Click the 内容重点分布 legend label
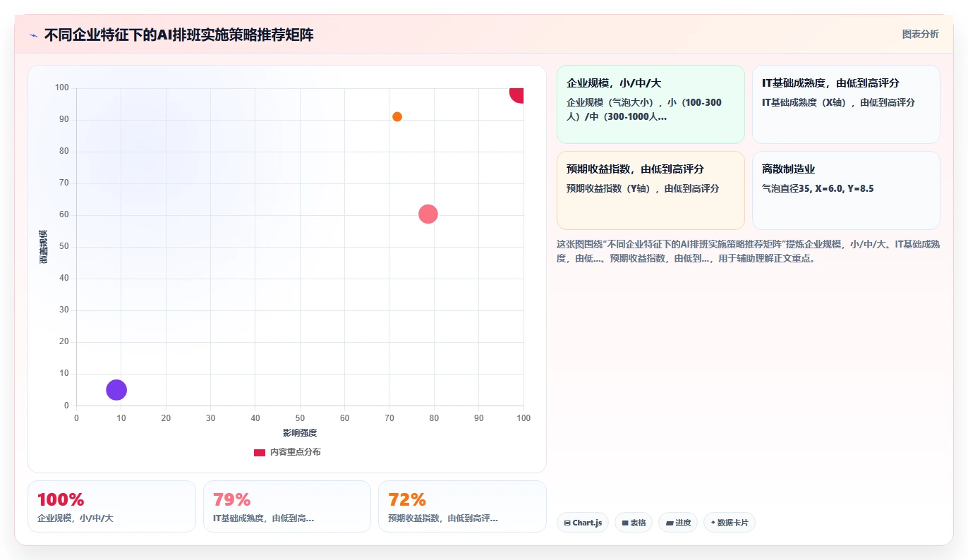 point(295,452)
